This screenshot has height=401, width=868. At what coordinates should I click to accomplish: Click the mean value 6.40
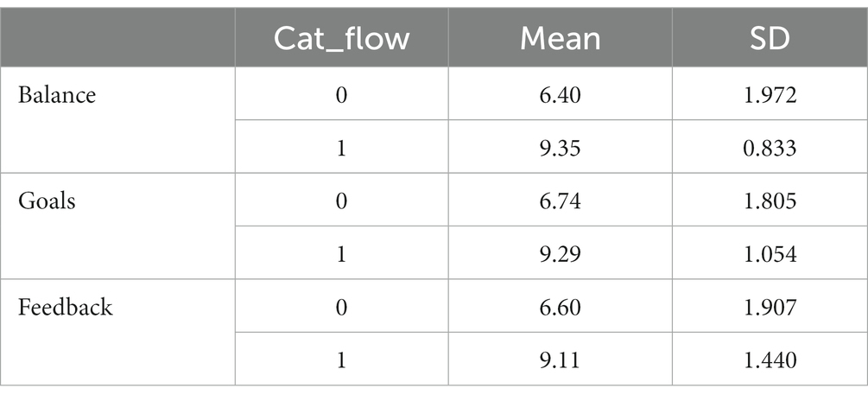tap(561, 95)
